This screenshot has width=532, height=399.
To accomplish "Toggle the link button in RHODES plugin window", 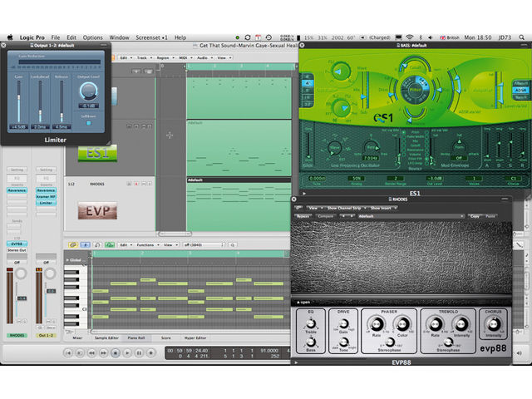I will click(298, 208).
